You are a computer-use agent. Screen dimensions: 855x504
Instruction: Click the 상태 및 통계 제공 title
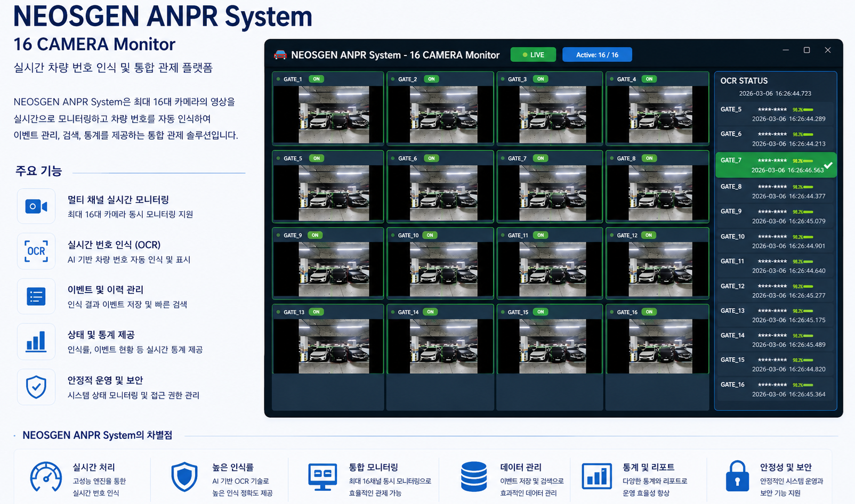click(x=101, y=335)
